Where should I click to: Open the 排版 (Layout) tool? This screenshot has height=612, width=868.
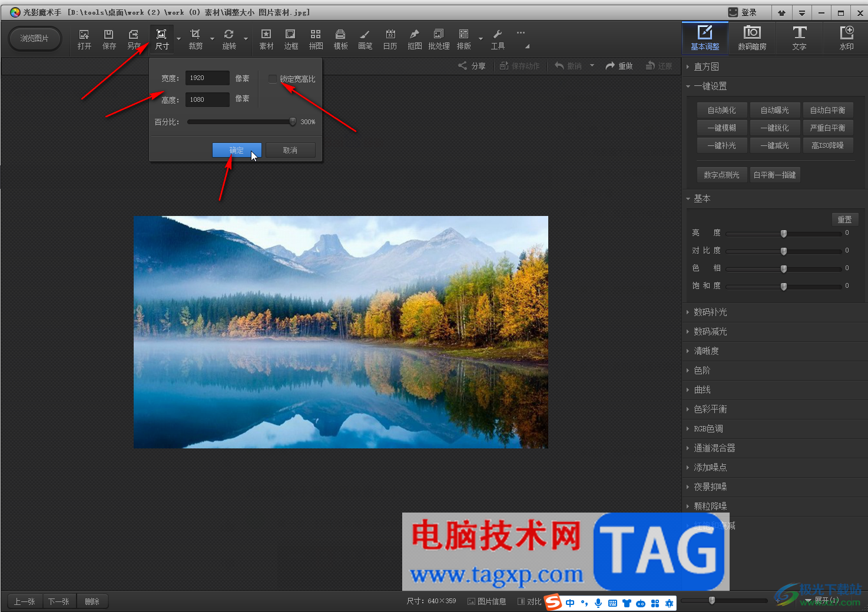(x=464, y=39)
